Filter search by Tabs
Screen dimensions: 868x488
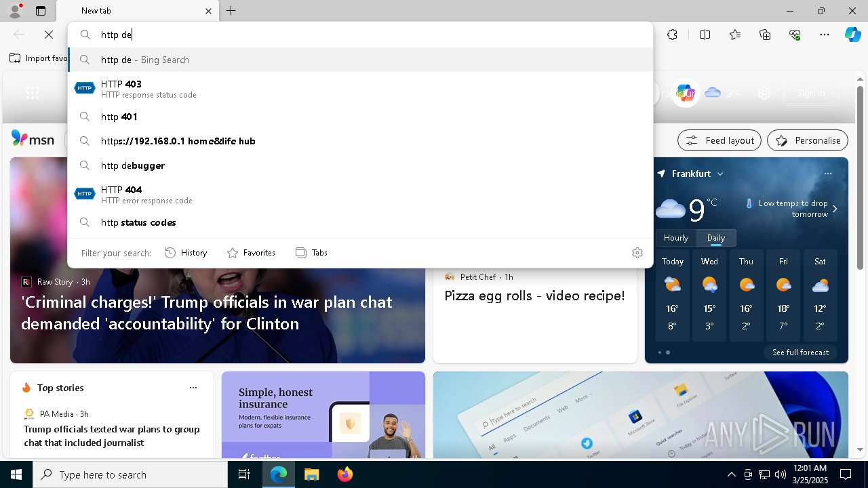[311, 253]
